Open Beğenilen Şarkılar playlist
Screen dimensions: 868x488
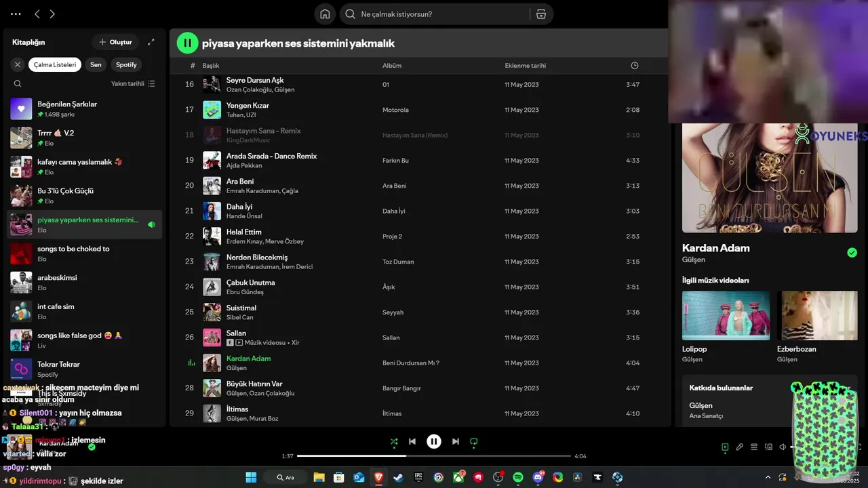point(85,108)
